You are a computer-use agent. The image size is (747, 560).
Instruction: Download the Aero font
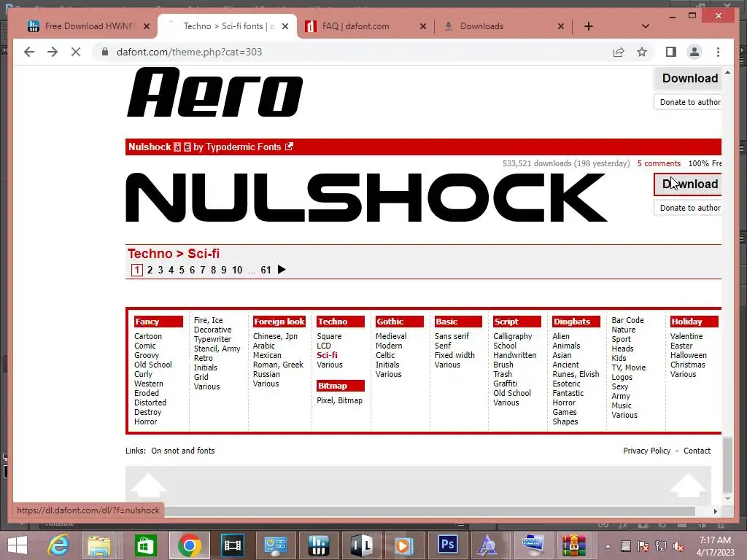(689, 78)
